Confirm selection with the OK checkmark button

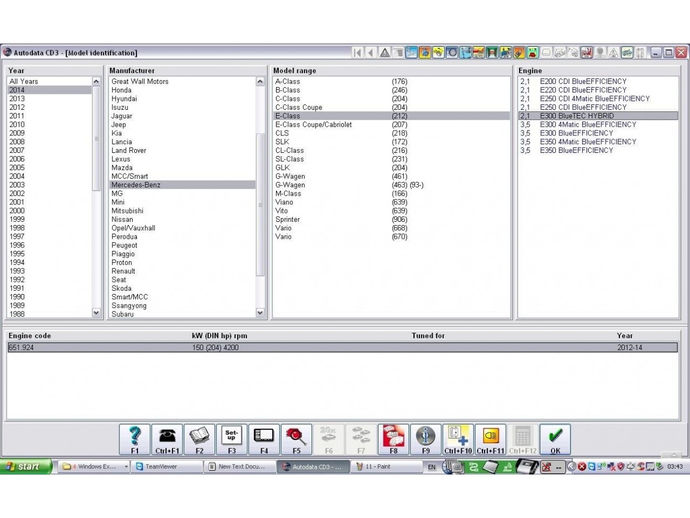(555, 439)
